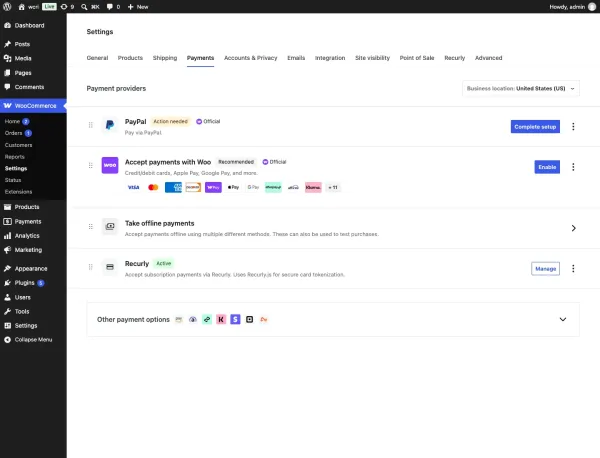Click the +11 more payment methods badge
This screenshot has height=458, width=600.
[333, 187]
